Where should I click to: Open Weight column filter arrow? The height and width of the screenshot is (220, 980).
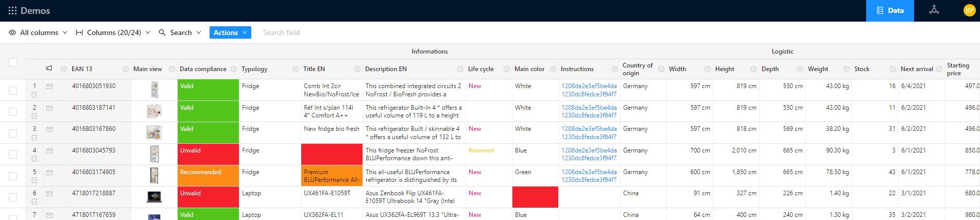tap(847, 69)
